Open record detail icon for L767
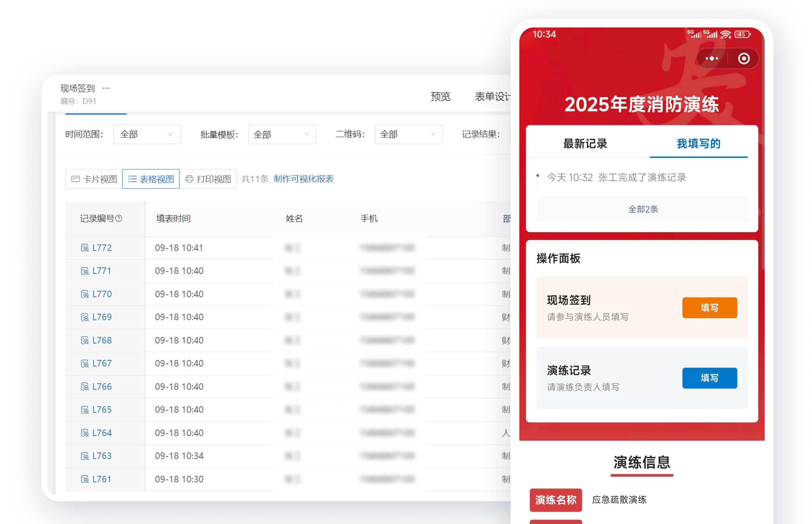This screenshot has width=812, height=524. (85, 363)
